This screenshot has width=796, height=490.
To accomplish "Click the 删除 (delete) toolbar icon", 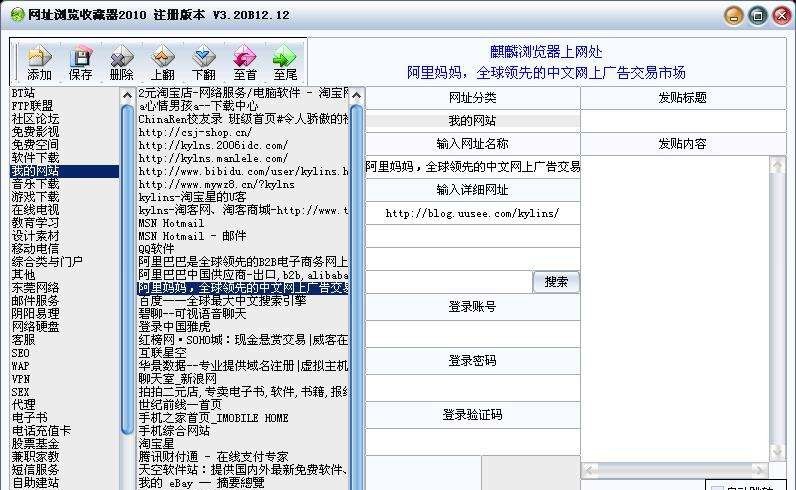I will pos(122,63).
